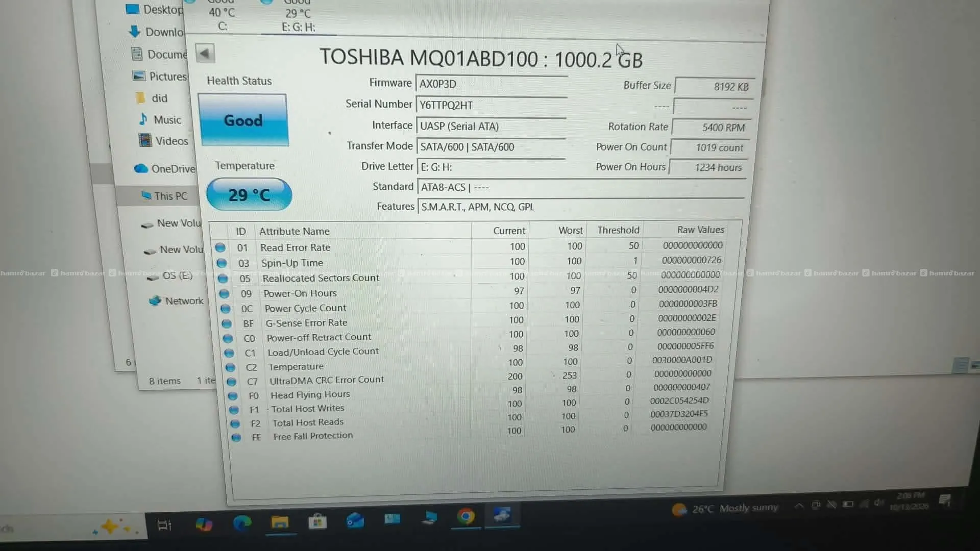The image size is (980, 551).
Task: Open OS (E:) drive in Explorer sidebar
Action: (x=170, y=275)
